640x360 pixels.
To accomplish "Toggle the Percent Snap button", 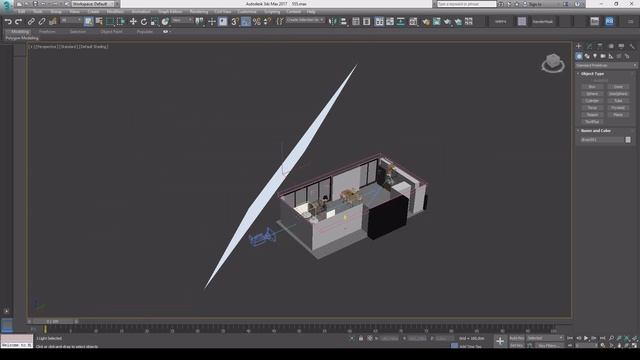I will click(x=257, y=22).
